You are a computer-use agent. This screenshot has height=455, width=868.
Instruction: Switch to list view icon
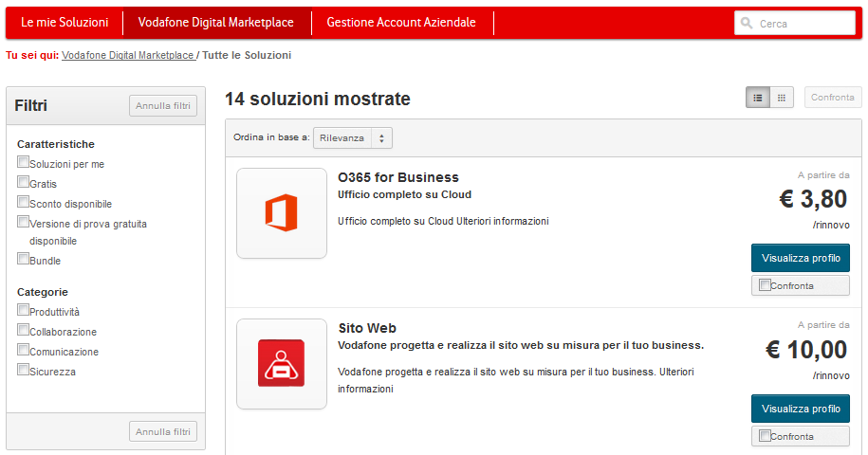point(758,98)
